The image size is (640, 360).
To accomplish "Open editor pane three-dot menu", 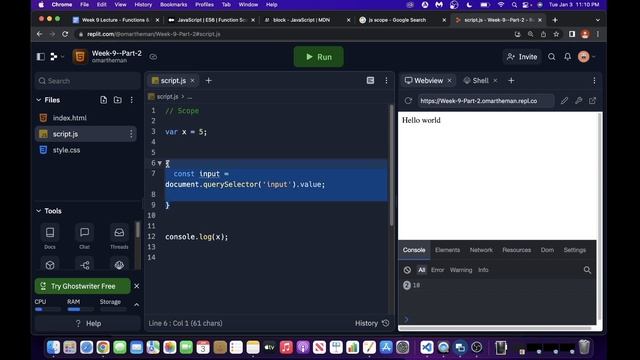I will pos(387,81).
